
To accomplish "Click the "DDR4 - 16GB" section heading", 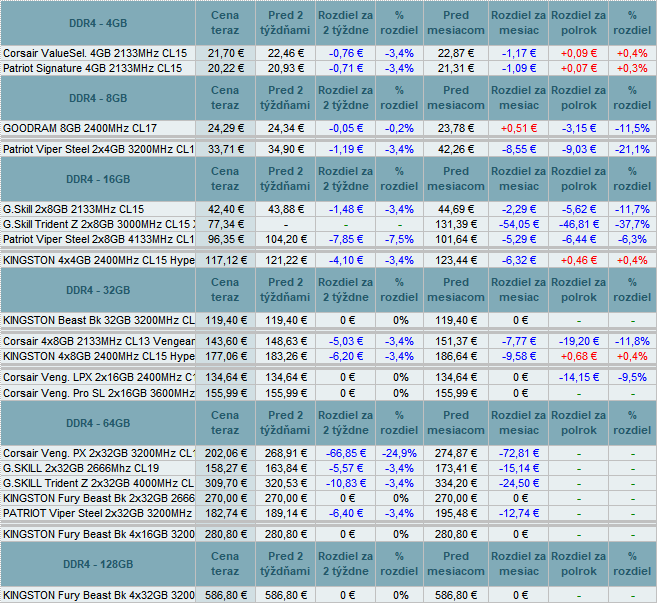I will (98, 179).
